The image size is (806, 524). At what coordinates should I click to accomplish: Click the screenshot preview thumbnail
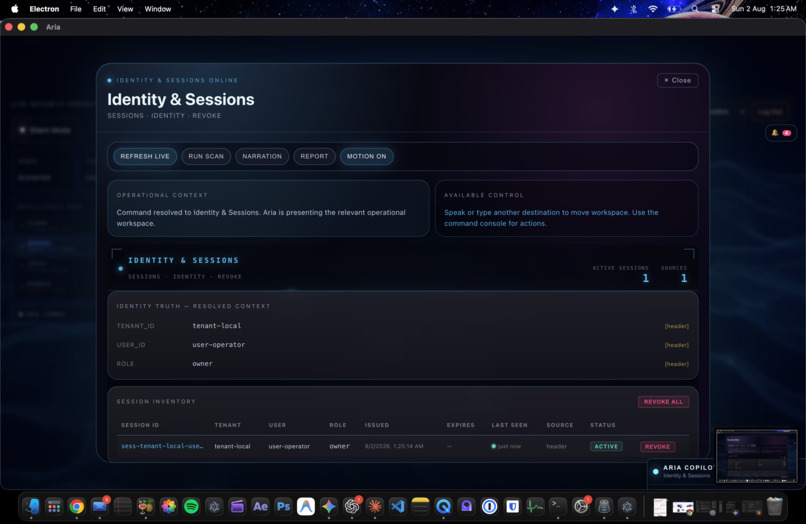pos(756,456)
